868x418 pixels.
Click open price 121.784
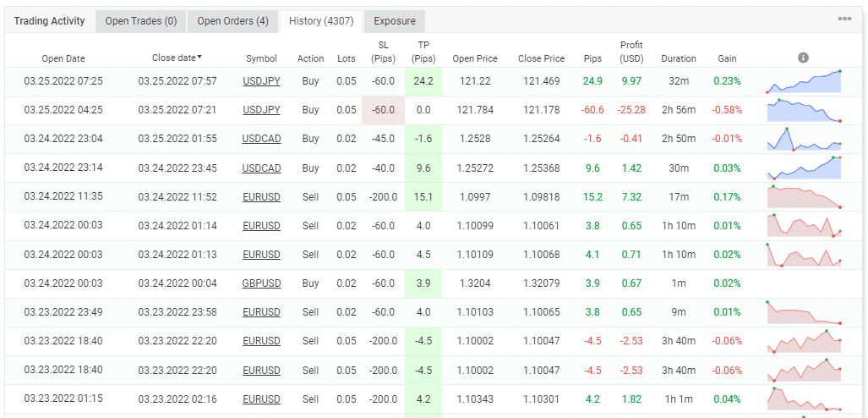point(475,110)
